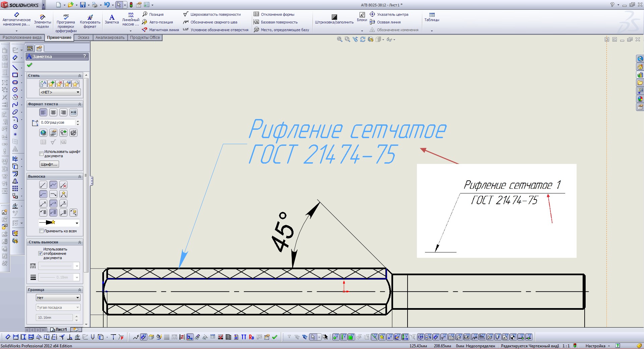This screenshot has width=644, height=349.
Task: Open Элементы модели tool
Action: pos(43,21)
